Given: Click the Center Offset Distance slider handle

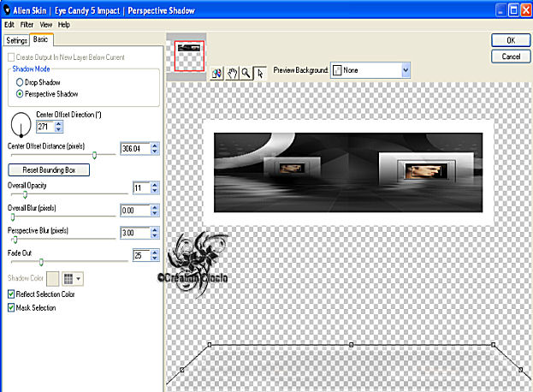Looking at the screenshot, I should pos(94,154).
